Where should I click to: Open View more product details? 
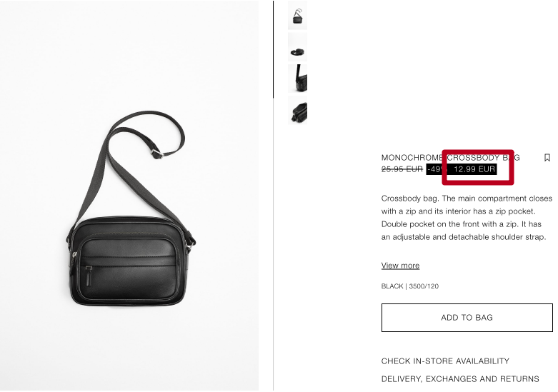(x=400, y=266)
